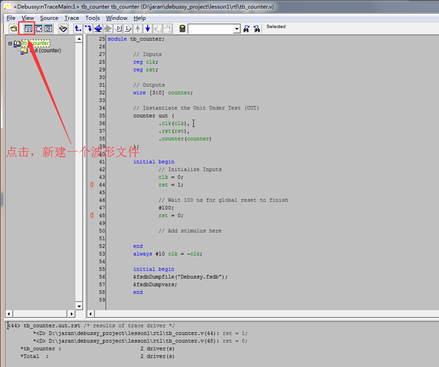Click hierarchy panel scroll-down arrow
The height and width of the screenshot is (367, 439).
79,306
